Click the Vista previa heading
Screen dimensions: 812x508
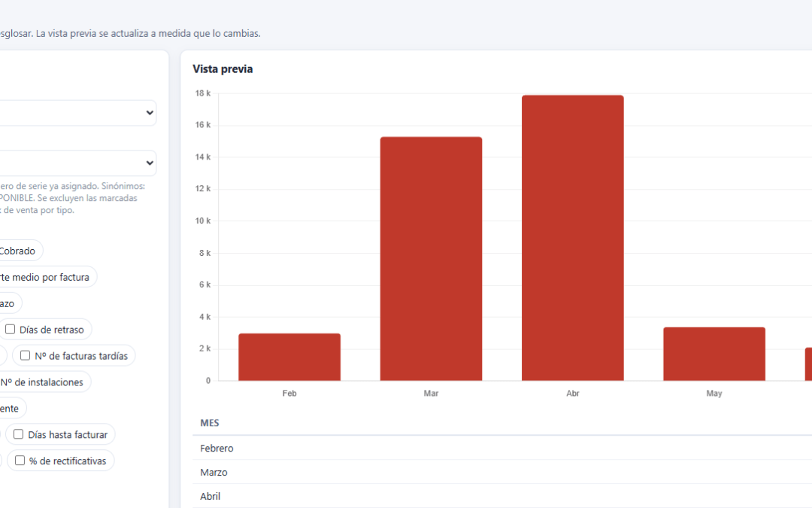click(223, 69)
